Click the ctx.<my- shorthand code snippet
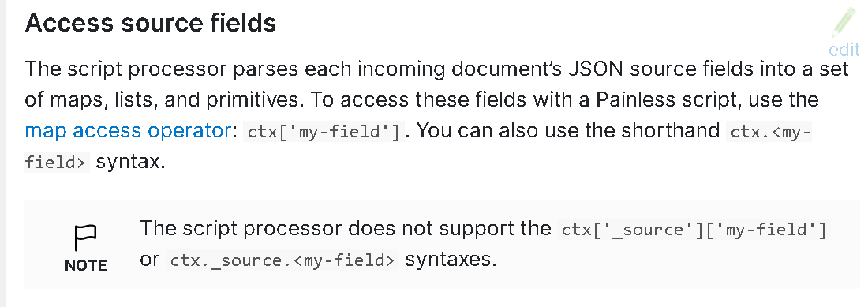The height and width of the screenshot is (307, 868). click(769, 133)
